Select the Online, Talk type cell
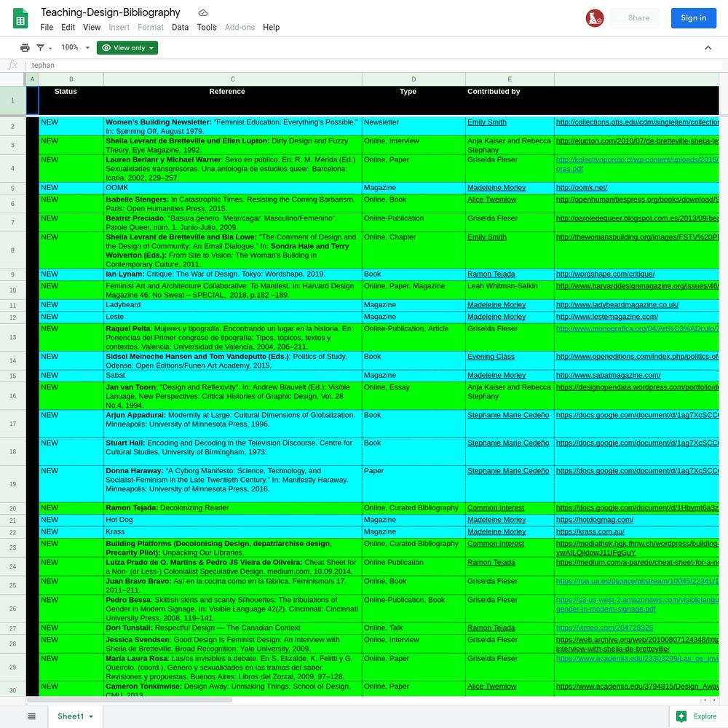Image resolution: width=728 pixels, height=728 pixels. click(x=414, y=628)
